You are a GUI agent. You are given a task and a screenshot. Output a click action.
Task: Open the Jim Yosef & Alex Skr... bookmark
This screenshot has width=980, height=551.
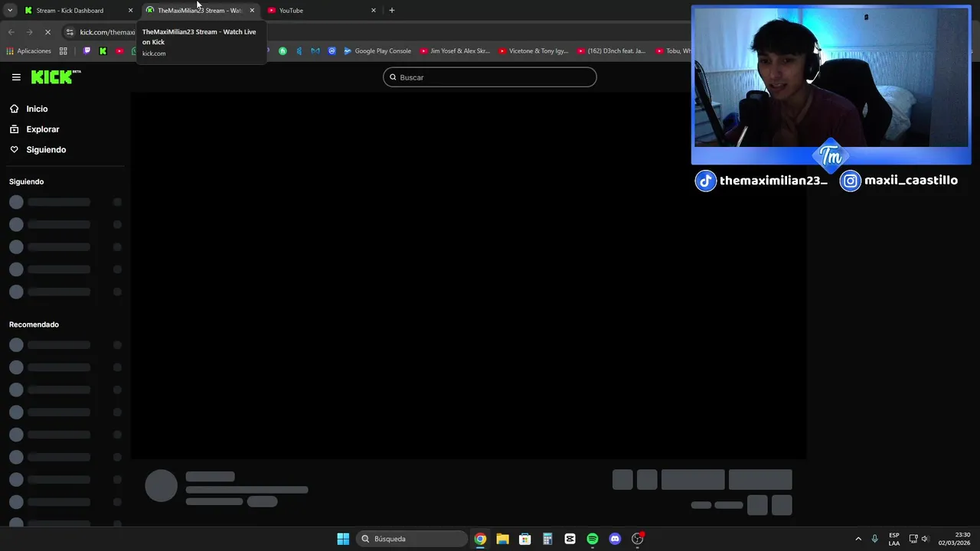pos(455,51)
